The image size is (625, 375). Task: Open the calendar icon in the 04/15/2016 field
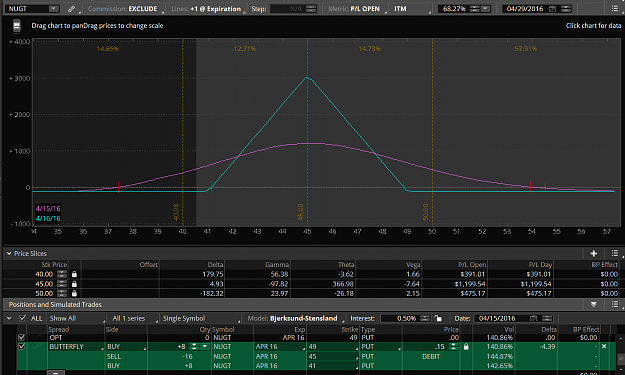point(534,318)
